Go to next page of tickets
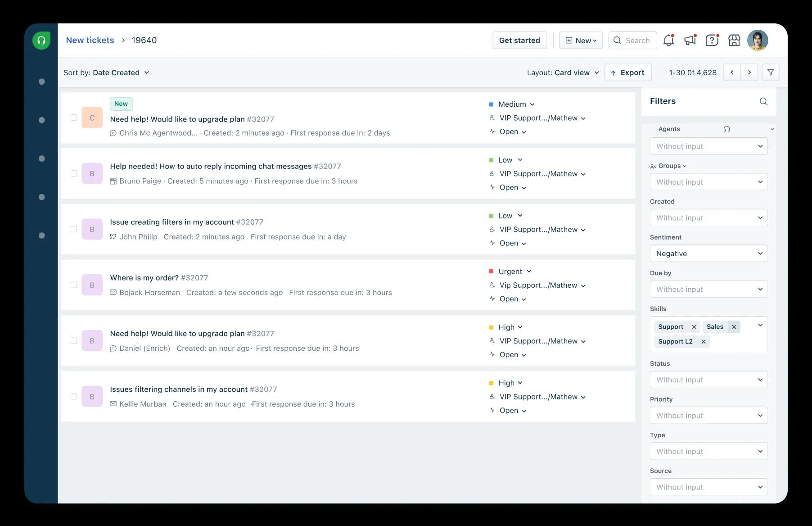Screen dimensions: 812x526 pyautogui.click(x=749, y=73)
